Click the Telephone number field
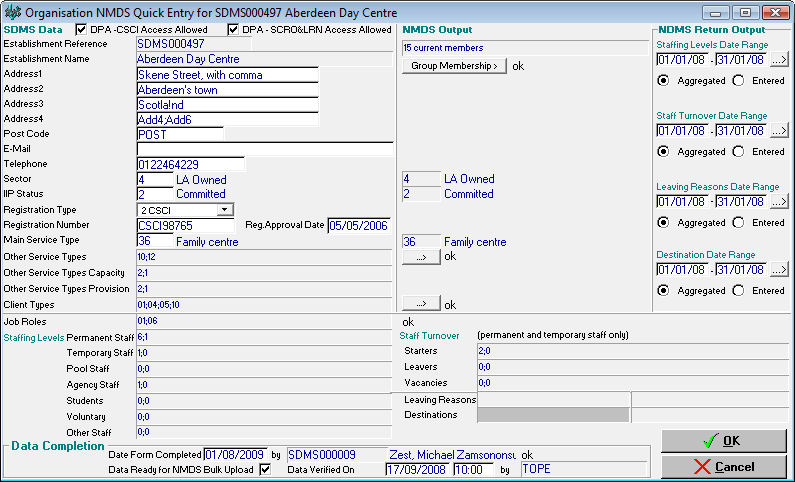This screenshot has width=795, height=482. (191, 164)
